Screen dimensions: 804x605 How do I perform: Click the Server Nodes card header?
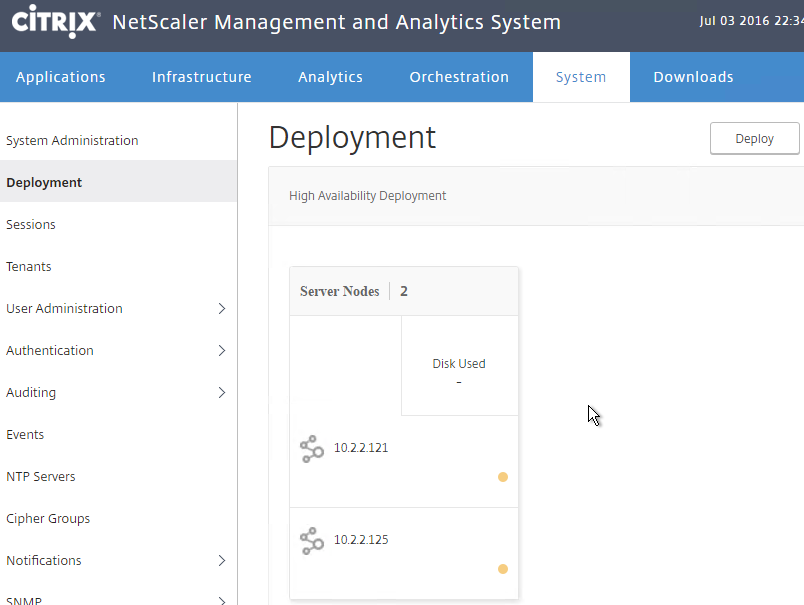[404, 291]
